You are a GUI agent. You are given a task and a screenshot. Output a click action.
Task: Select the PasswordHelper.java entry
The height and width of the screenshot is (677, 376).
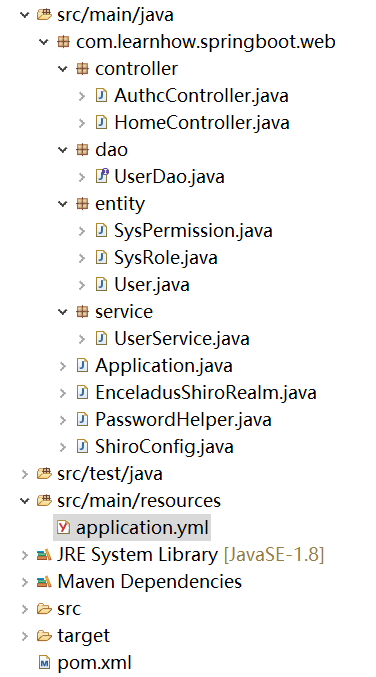click(183, 419)
